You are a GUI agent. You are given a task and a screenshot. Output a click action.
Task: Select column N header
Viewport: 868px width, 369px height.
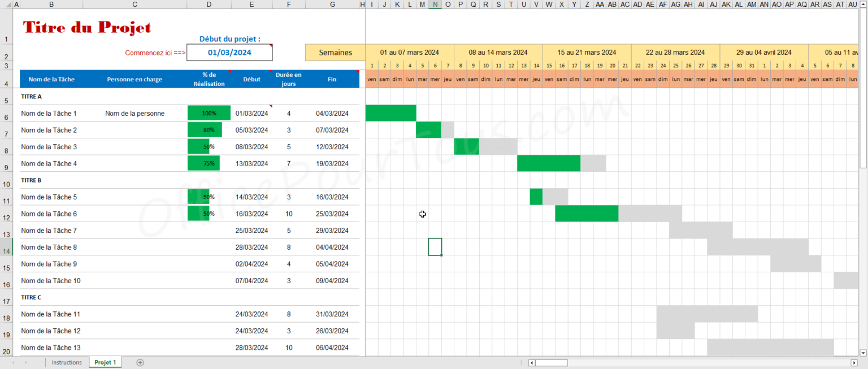tap(435, 4)
